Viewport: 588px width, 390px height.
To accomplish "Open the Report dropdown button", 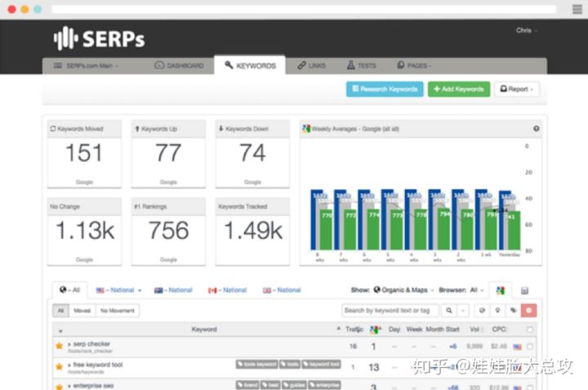I will pyautogui.click(x=517, y=89).
